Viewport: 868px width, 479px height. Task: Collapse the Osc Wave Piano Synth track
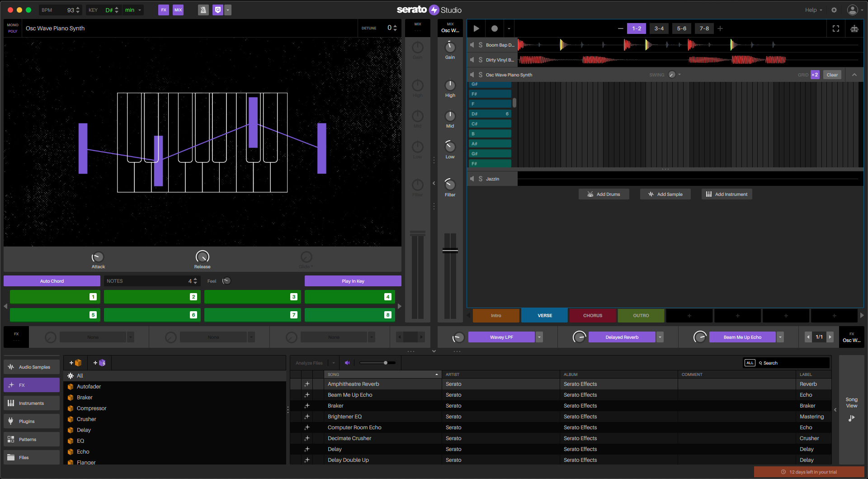pos(854,75)
